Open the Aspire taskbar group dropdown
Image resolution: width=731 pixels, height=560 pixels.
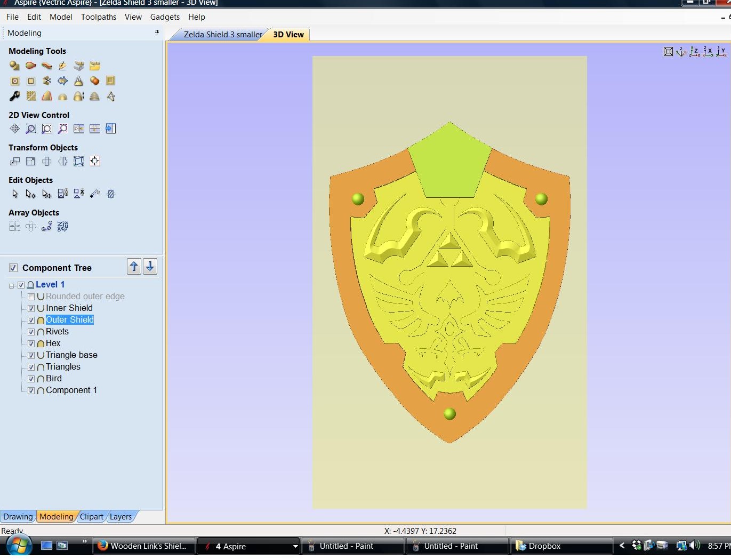click(x=295, y=546)
